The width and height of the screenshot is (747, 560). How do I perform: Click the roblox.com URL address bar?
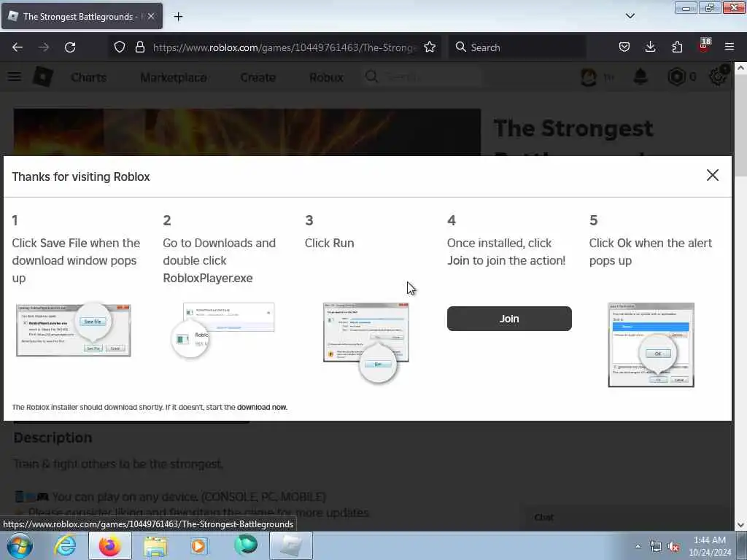click(285, 47)
